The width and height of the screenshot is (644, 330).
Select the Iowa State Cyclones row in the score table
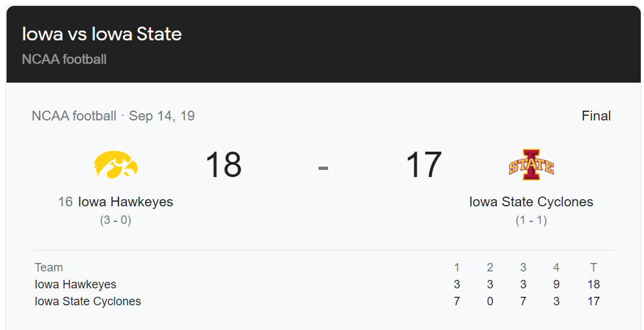pos(88,301)
